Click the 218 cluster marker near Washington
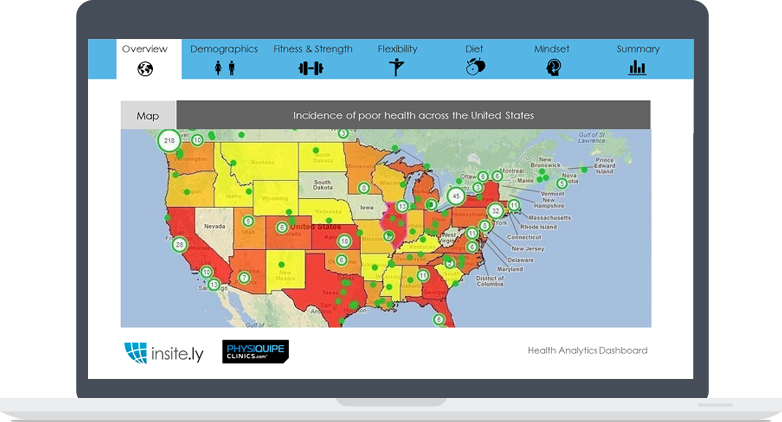Image resolution: width=782 pixels, height=422 pixels. (169, 142)
